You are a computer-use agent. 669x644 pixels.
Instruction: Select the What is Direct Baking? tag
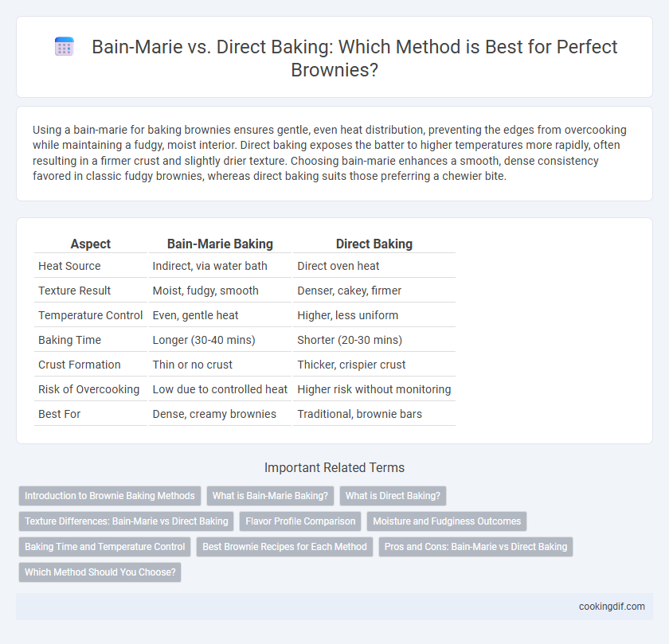pyautogui.click(x=393, y=496)
